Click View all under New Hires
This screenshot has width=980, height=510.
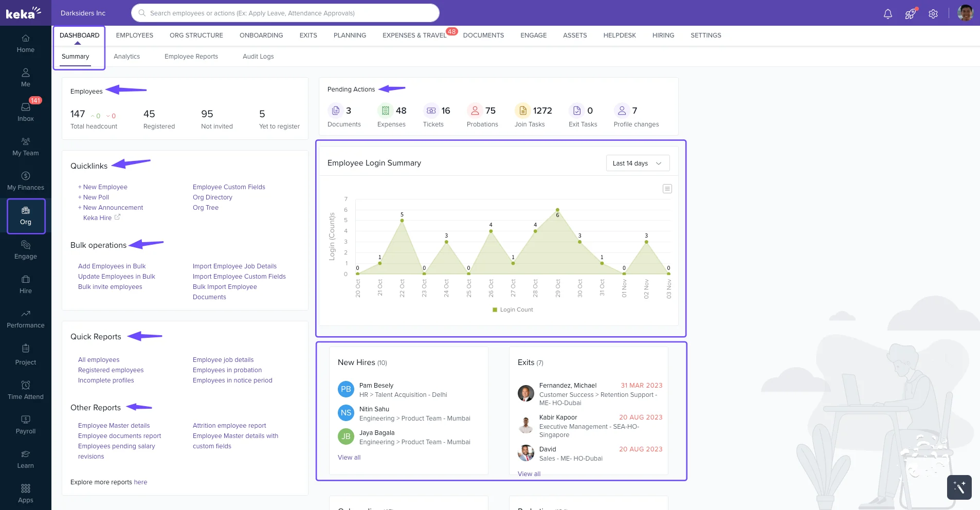[x=349, y=457]
